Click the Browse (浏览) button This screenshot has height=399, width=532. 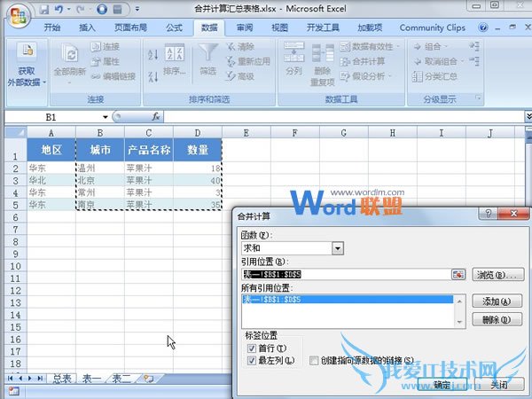click(x=498, y=275)
